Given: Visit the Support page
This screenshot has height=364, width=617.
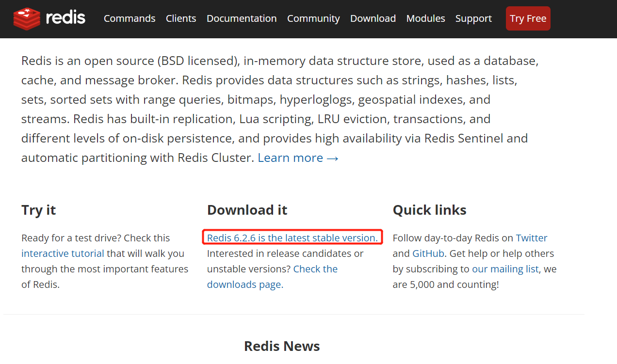Looking at the screenshot, I should click(x=473, y=18).
